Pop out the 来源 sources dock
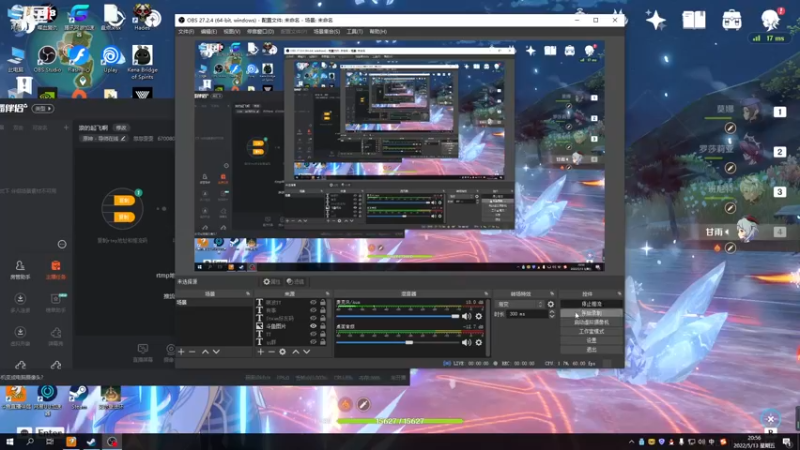This screenshot has height=450, width=800. (x=328, y=294)
